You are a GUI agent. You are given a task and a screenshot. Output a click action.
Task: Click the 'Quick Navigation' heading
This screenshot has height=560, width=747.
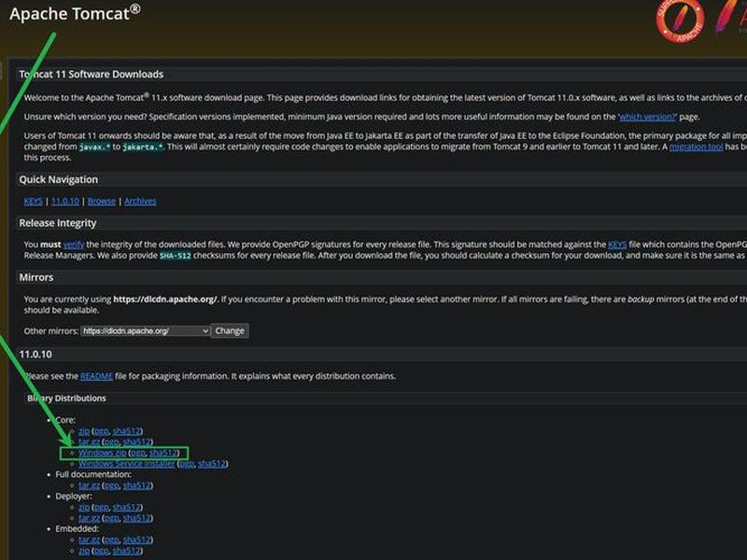tap(59, 179)
